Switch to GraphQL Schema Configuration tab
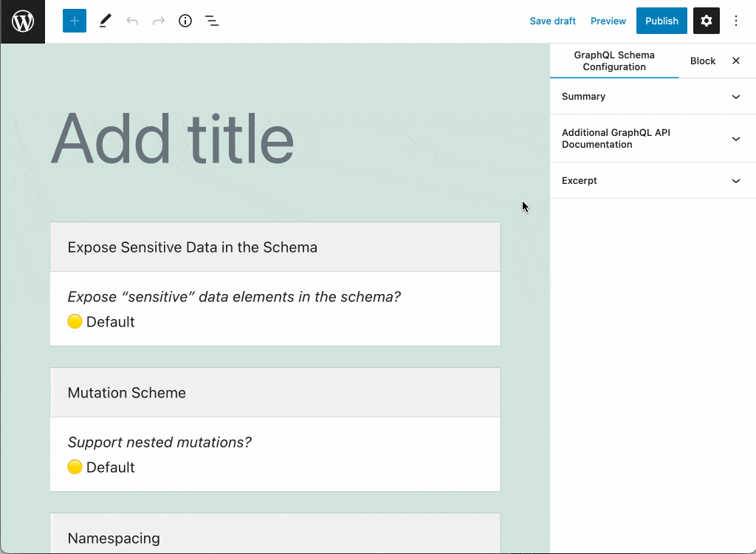 [614, 61]
